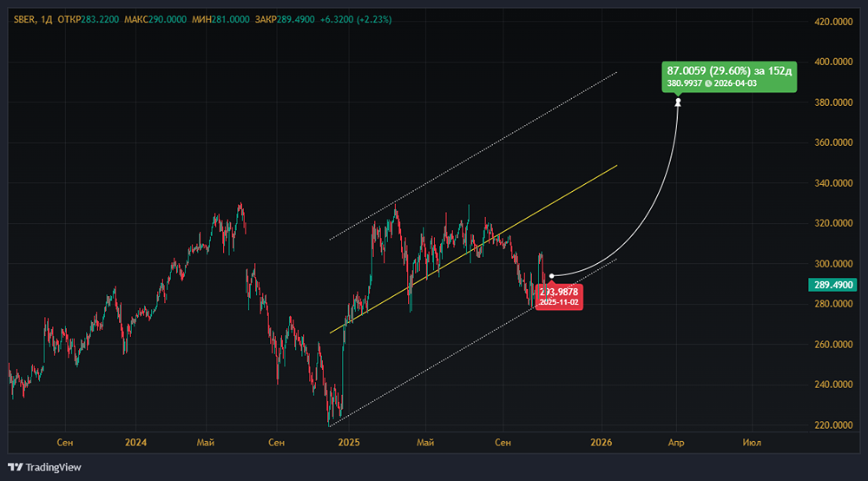The image size is (868, 481).
Task: Click the 420.0000 price axis label
Action: (833, 22)
